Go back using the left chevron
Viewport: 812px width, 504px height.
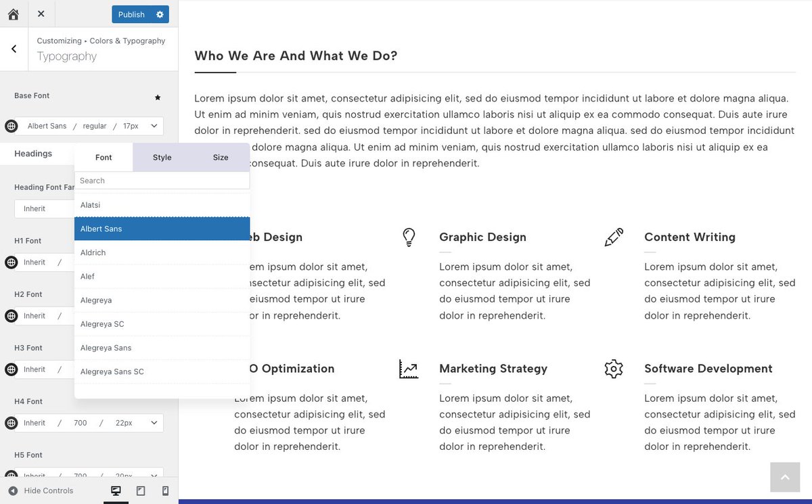tap(14, 49)
